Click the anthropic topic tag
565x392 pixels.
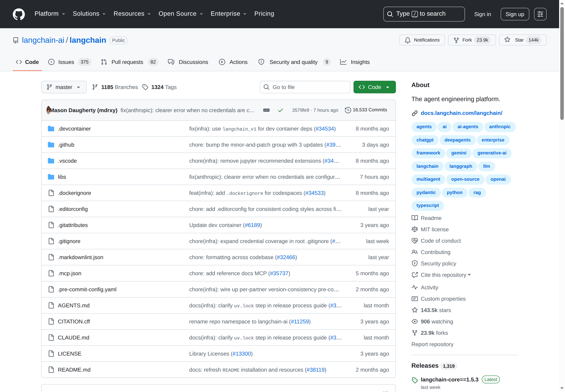click(500, 127)
